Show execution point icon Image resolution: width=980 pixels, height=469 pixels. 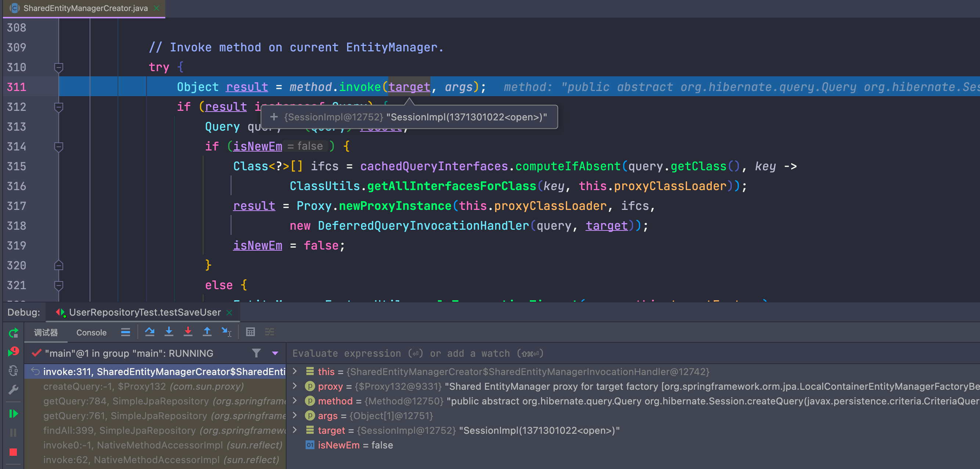tap(126, 332)
